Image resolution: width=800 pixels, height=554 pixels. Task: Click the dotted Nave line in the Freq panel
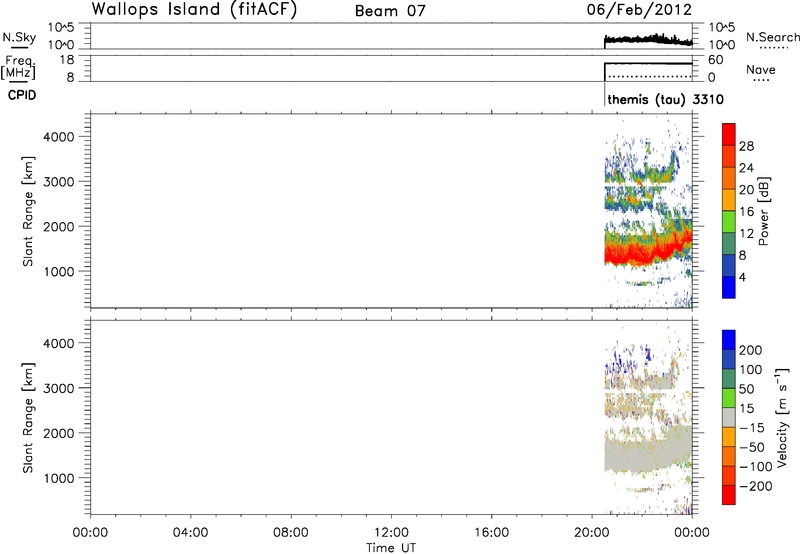pyautogui.click(x=648, y=77)
